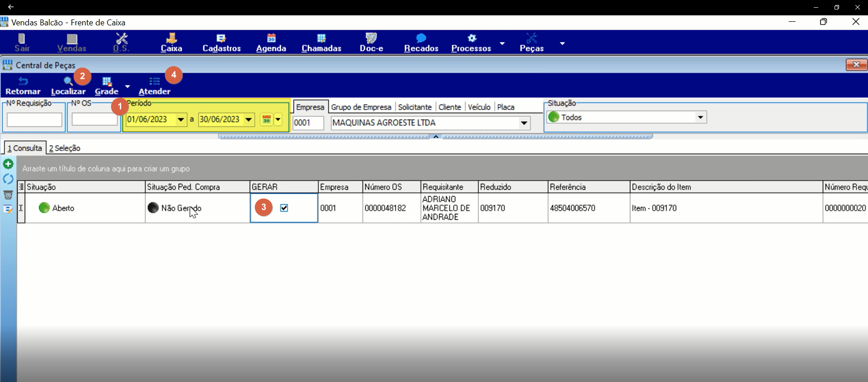Toggle the GERAR checkbox for OS 0000048182
868x382 pixels.
click(x=284, y=208)
